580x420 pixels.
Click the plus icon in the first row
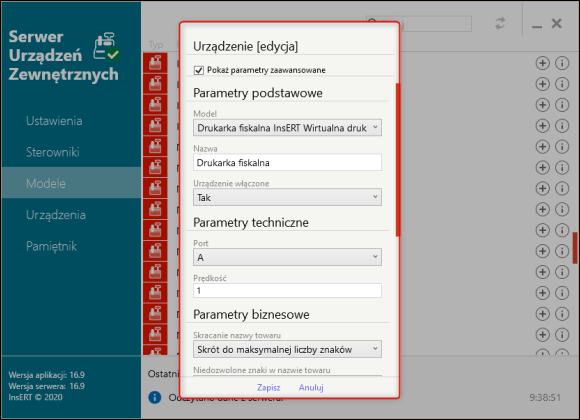542,63
